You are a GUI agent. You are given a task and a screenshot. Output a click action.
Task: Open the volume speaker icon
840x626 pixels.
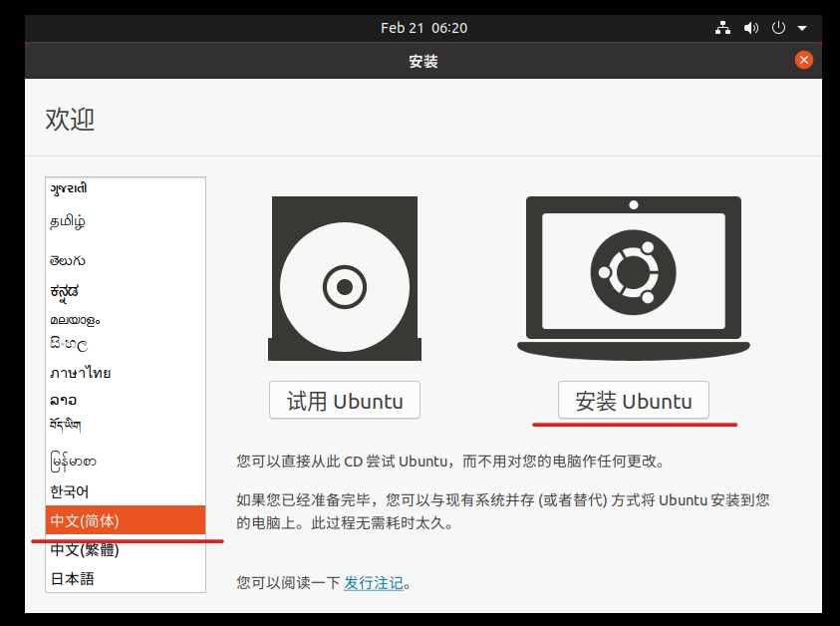751,28
